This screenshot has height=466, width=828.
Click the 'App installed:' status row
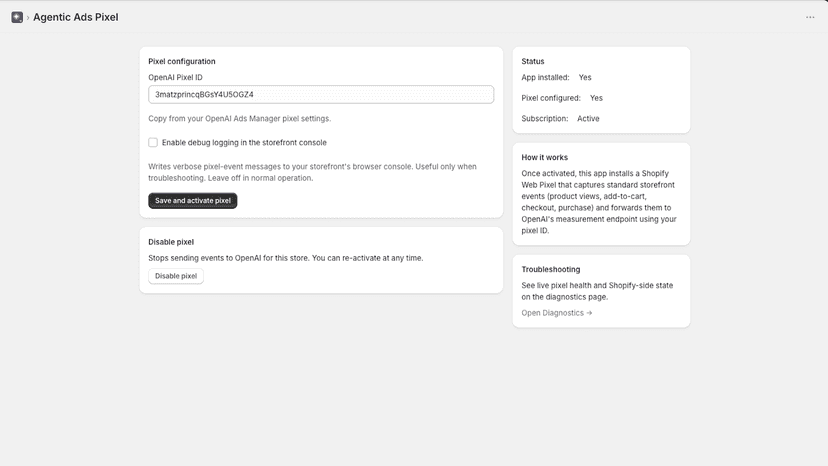[556, 78]
